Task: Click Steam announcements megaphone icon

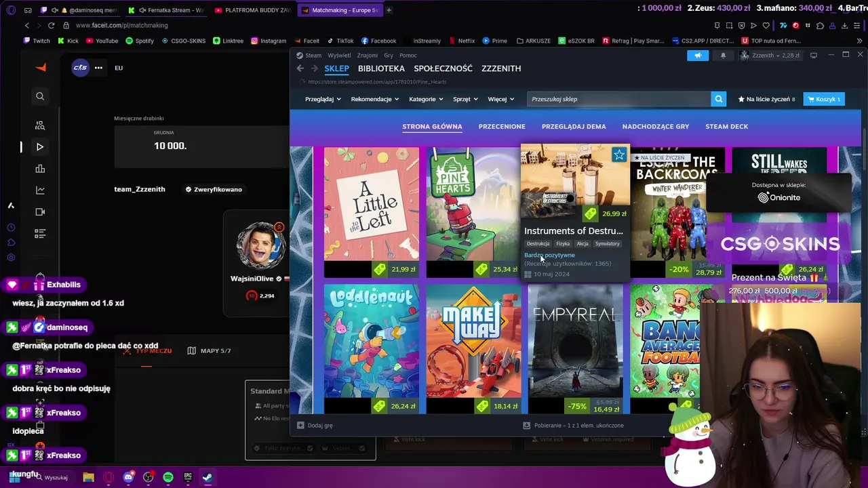Action: tap(698, 56)
